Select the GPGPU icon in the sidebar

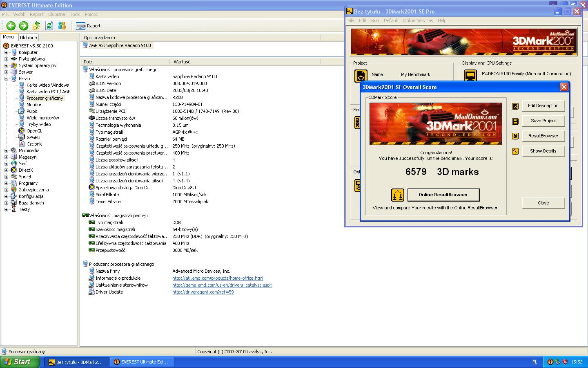point(22,137)
